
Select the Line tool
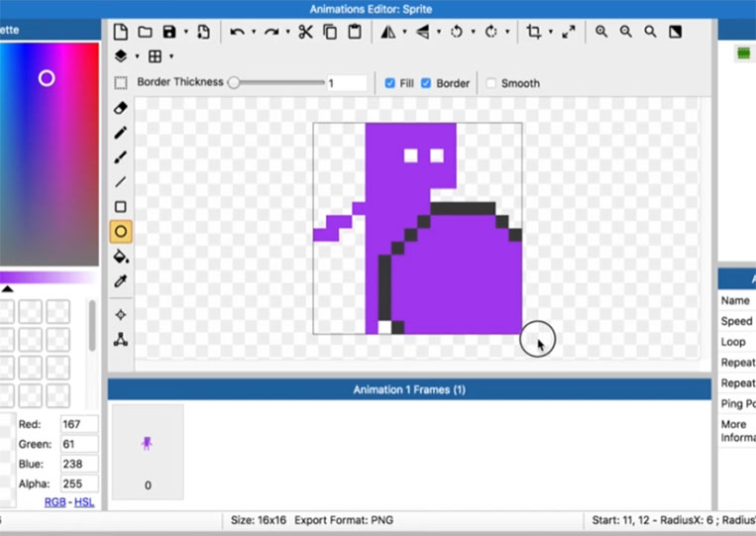121,181
